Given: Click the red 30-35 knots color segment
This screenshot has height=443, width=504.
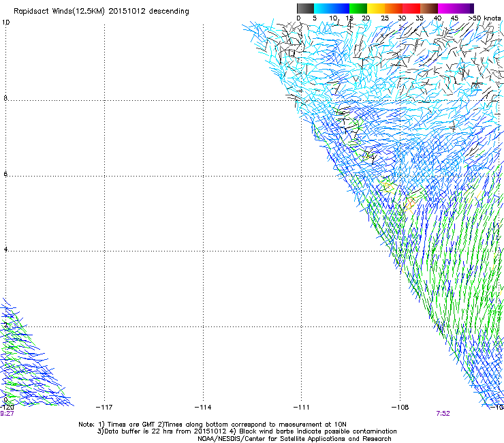Looking at the screenshot, I should coord(411,8).
